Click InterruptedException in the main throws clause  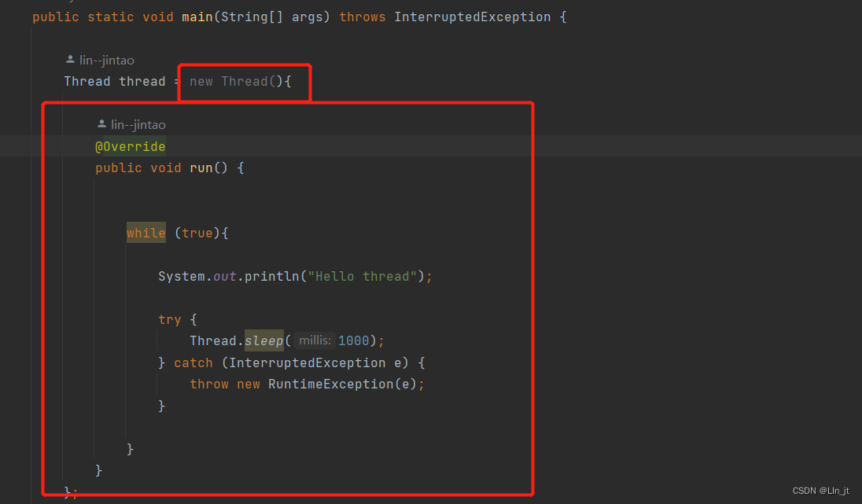pos(472,17)
